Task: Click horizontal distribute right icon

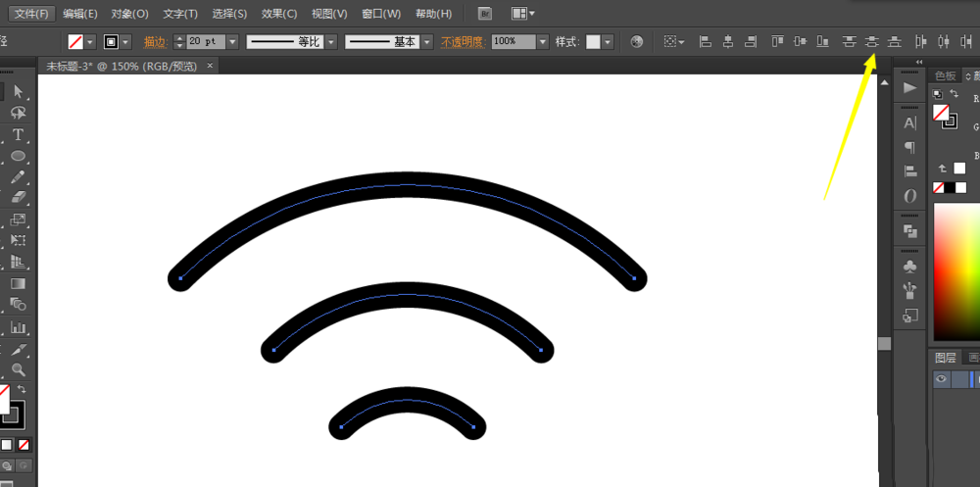Action: (966, 42)
